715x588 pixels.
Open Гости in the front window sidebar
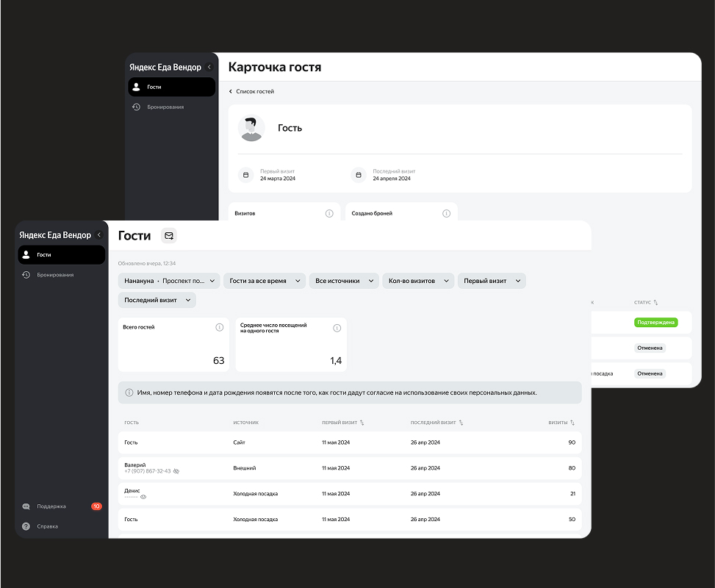62,255
